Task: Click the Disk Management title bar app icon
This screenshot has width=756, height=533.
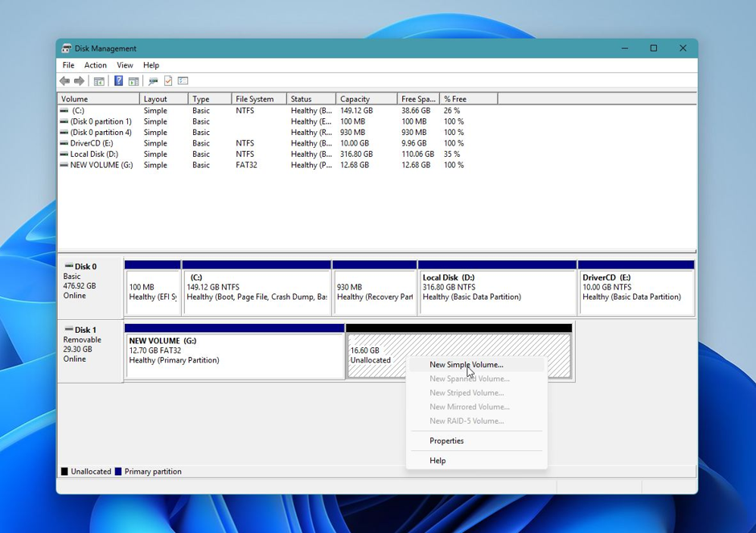Action: 67,48
